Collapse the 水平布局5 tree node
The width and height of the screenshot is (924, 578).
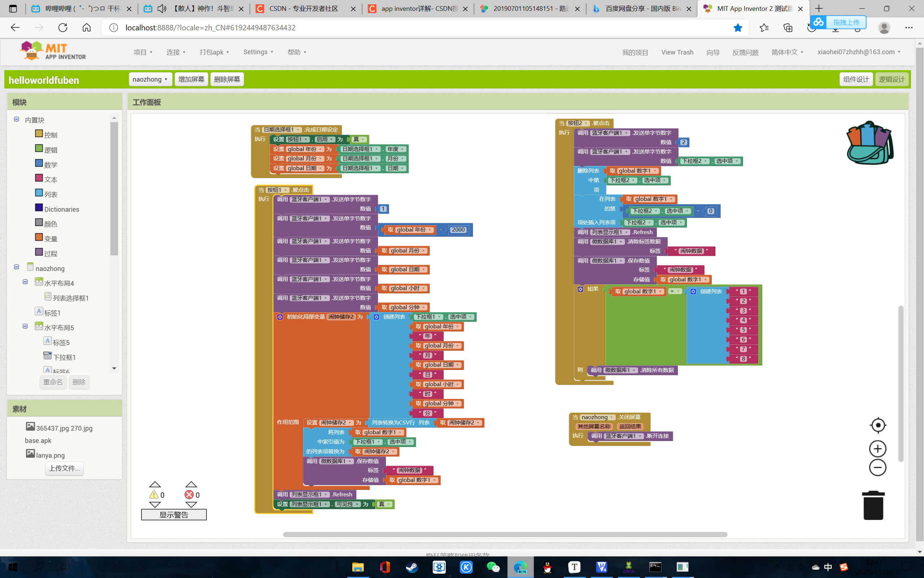coord(25,326)
